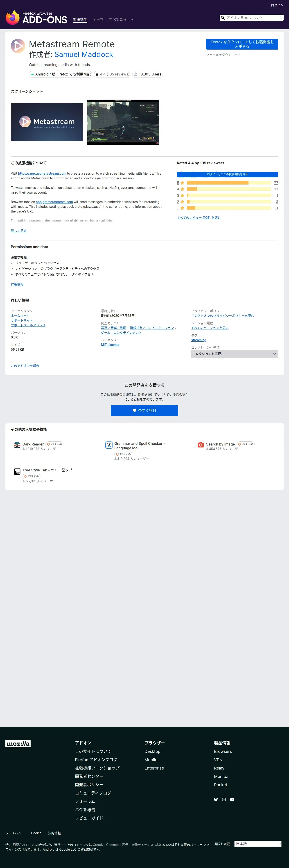This screenshot has width=289, height=868.
Task: Click 情報共有/コミュニケーション category link
Action: click(152, 328)
